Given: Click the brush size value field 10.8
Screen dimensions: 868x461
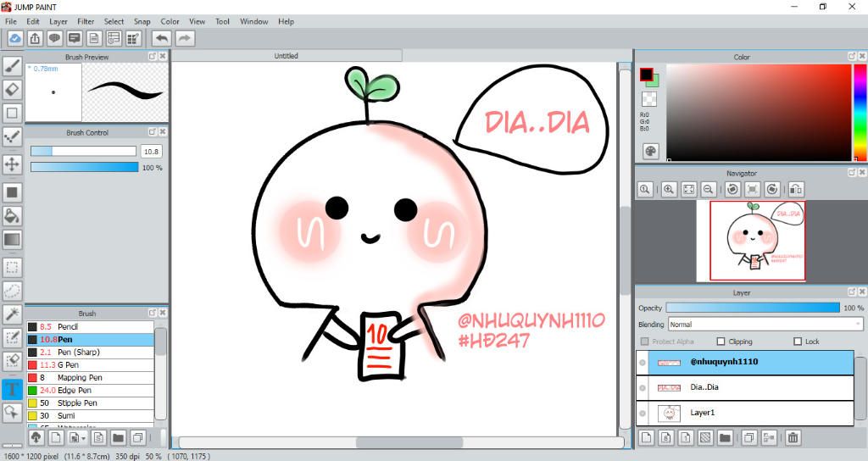Looking at the screenshot, I should click(x=151, y=151).
